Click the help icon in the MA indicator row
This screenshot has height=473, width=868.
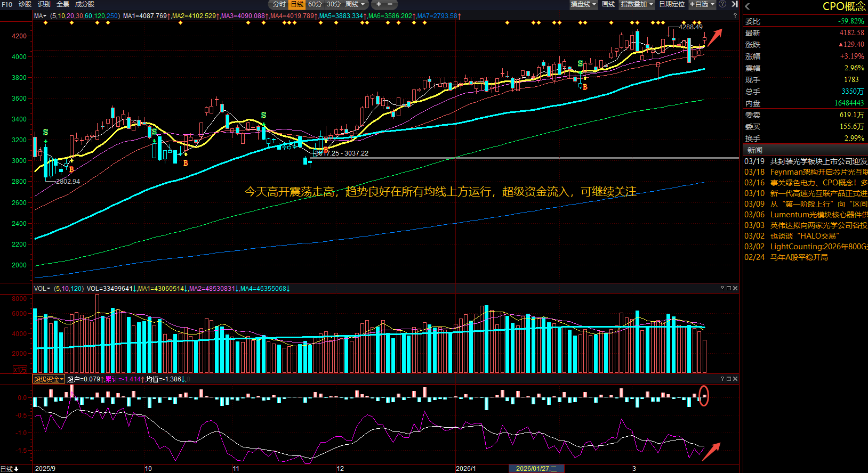point(735,16)
